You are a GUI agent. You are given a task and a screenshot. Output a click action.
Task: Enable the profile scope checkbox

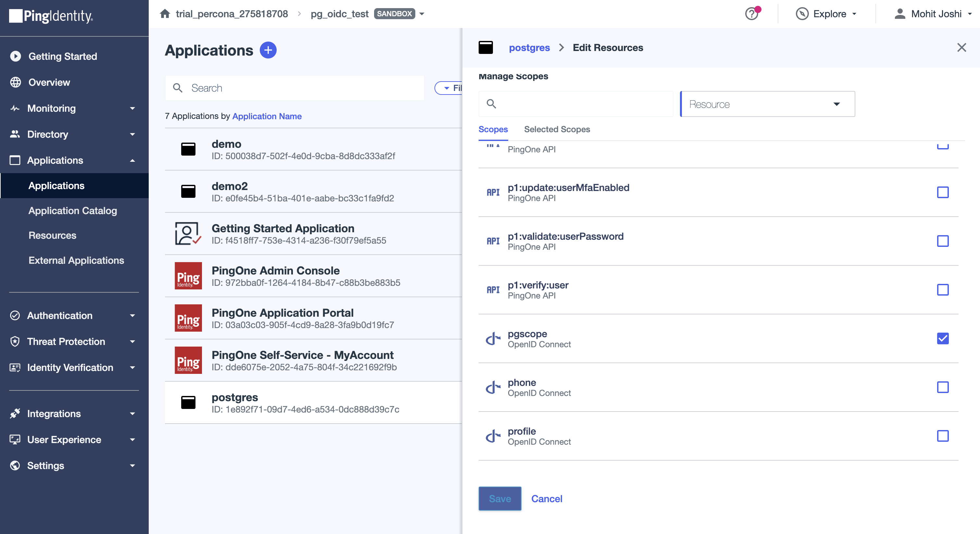pos(942,436)
